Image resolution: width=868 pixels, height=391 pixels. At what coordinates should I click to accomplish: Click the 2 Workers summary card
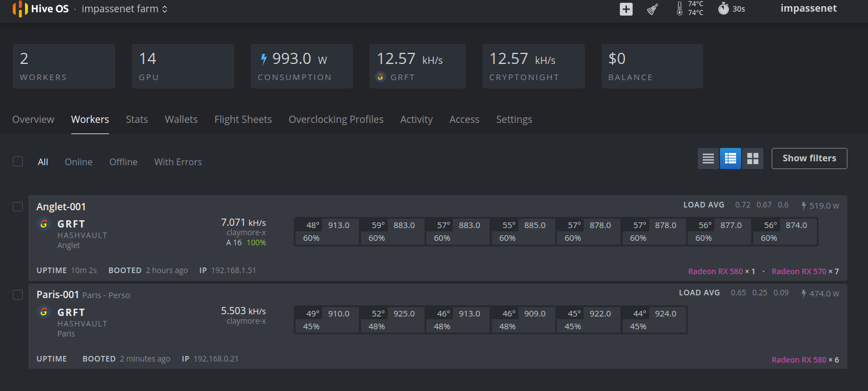pos(64,66)
